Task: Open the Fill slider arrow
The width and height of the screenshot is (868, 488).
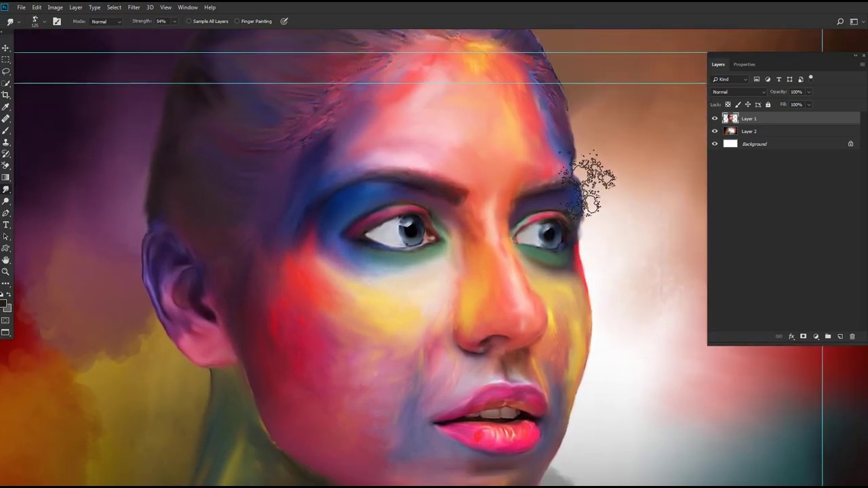Action: 808,104
